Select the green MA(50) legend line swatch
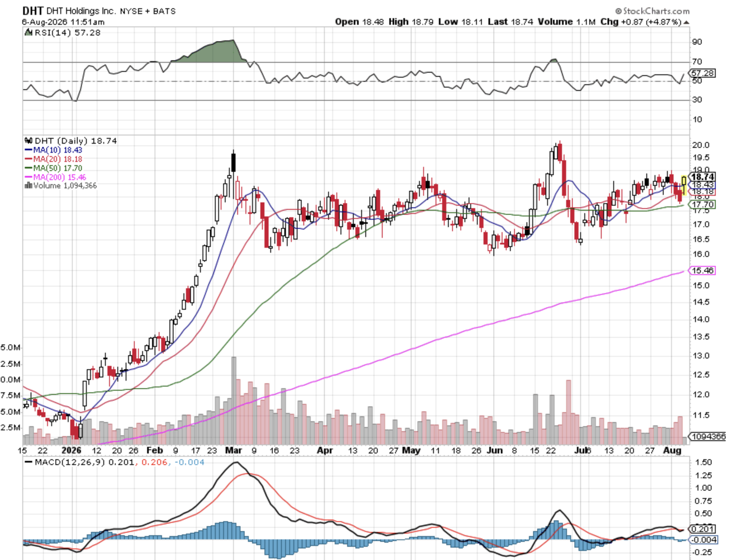This screenshot has width=743, height=560. click(x=29, y=168)
